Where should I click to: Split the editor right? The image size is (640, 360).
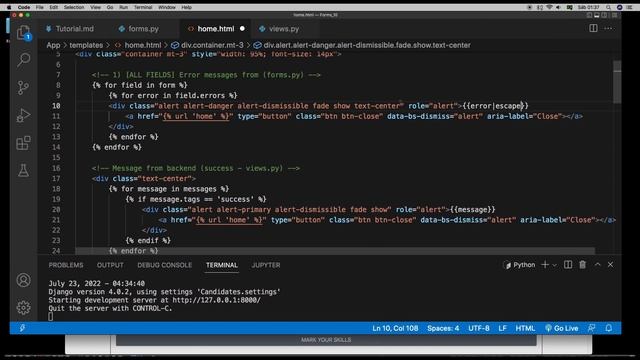(x=593, y=28)
